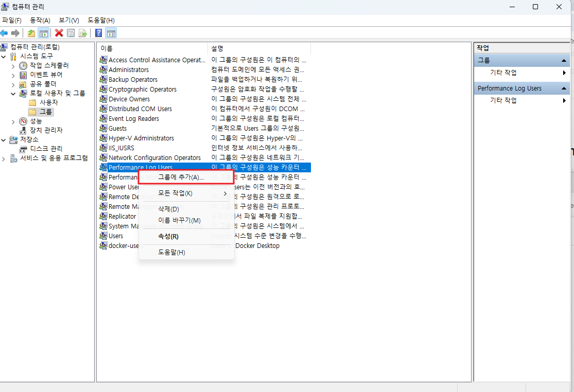Select 디스크 관리 in the tree
The image size is (574, 392).
pos(46,149)
